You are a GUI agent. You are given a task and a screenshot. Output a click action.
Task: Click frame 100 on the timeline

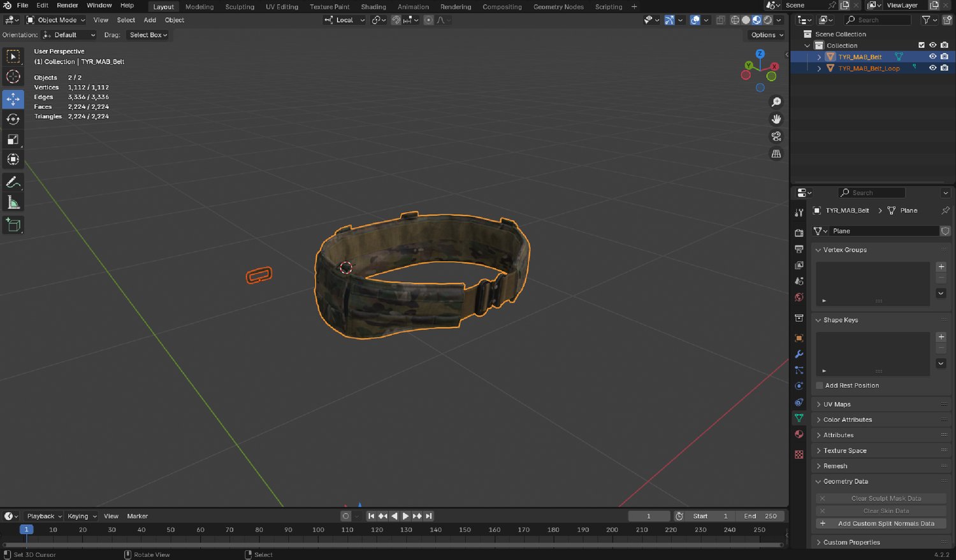[x=318, y=530]
